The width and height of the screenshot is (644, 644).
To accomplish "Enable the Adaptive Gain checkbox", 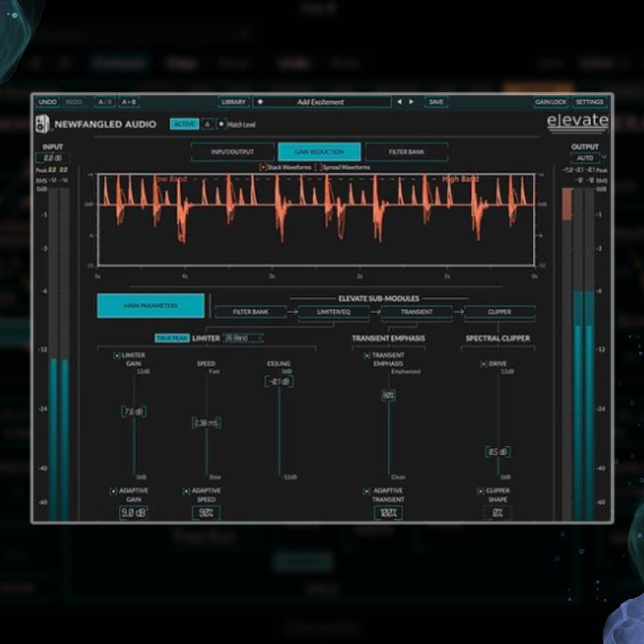I will pos(114,490).
